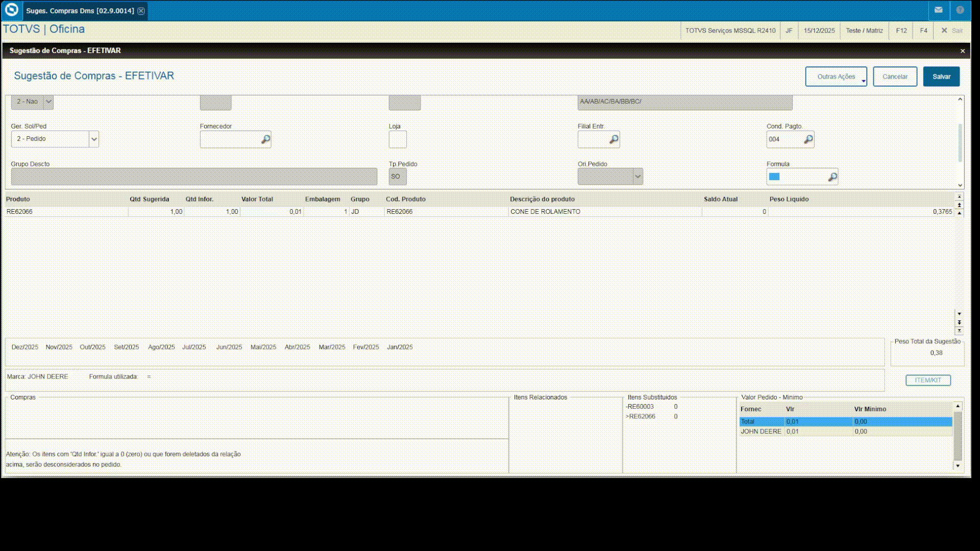
Task: Select the F12 toolbar item
Action: (x=901, y=31)
